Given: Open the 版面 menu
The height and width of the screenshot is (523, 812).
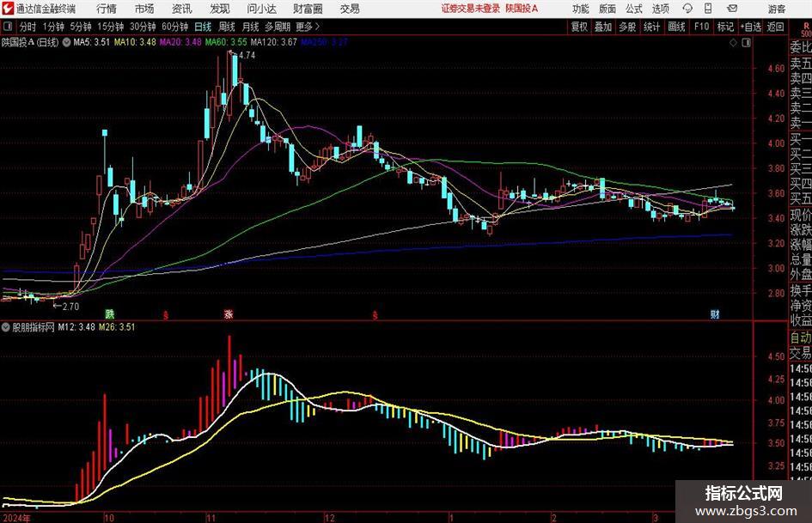Looking at the screenshot, I should (x=607, y=9).
